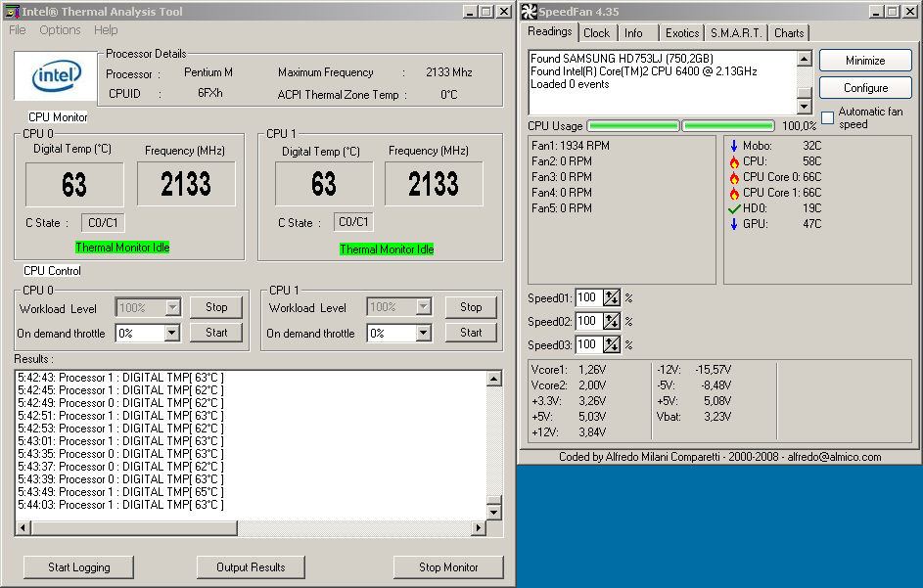Viewport: 923px width, 588px height.
Task: Click CPU 1 Frequency 2133 display
Action: coord(434,184)
